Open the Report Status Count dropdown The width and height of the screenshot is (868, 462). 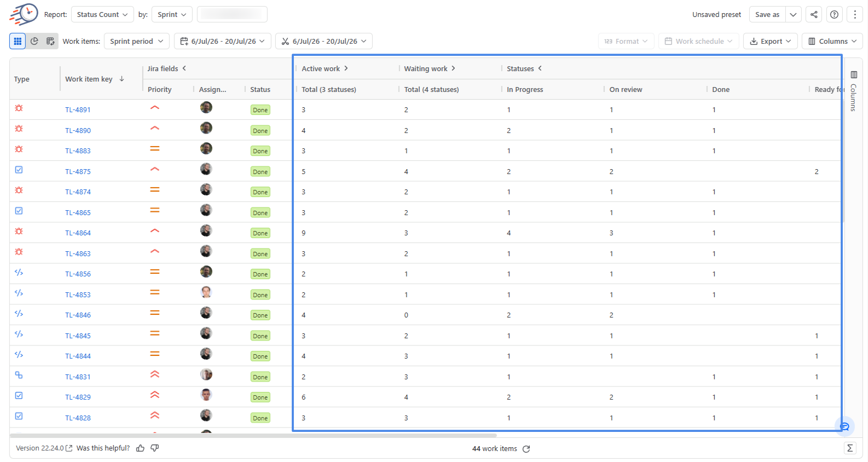click(102, 15)
